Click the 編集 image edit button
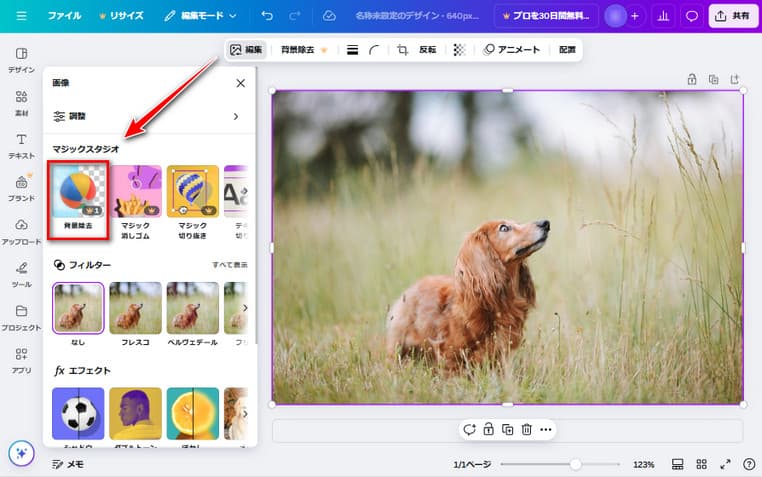Screen dimensions: 762x477 246,50
